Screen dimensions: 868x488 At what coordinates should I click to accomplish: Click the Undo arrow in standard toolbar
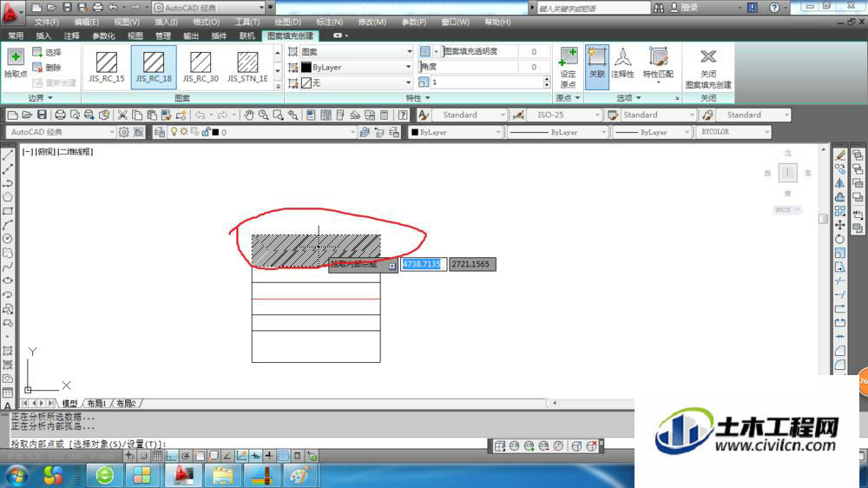pyautogui.click(x=200, y=115)
